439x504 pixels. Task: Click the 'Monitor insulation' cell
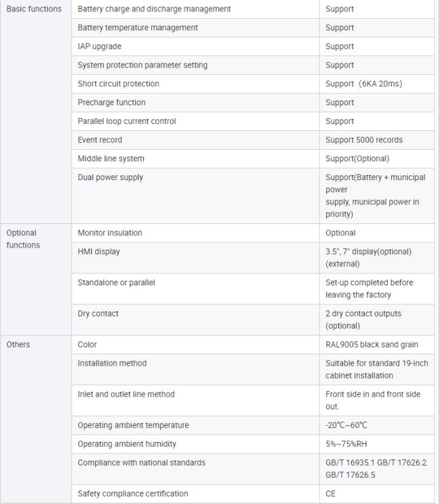109,233
